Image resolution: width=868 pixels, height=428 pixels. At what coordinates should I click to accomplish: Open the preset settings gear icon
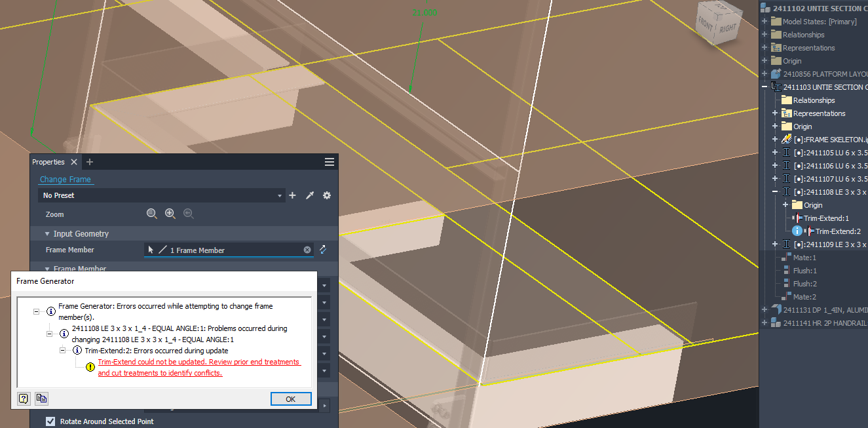click(326, 195)
